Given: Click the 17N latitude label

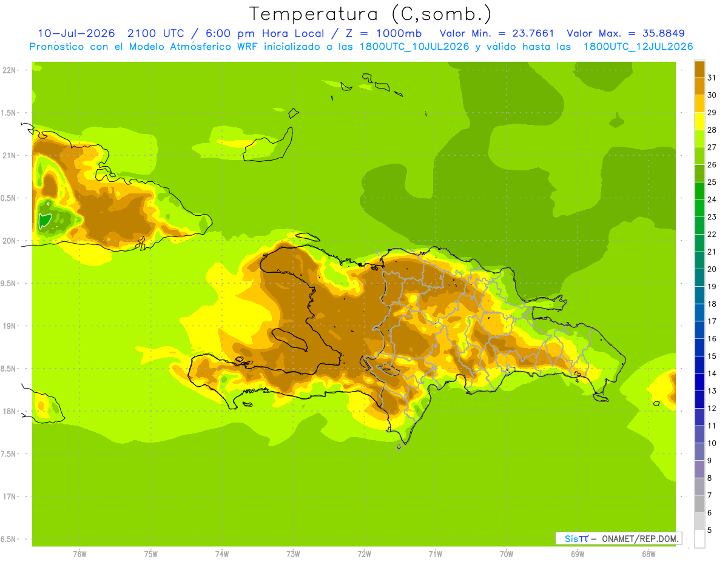Looking at the screenshot, I should coord(10,497).
